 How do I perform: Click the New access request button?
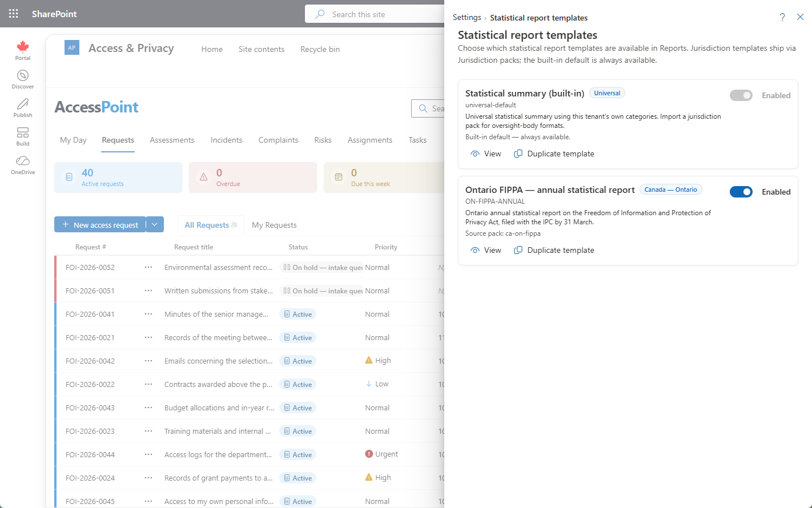coord(100,224)
